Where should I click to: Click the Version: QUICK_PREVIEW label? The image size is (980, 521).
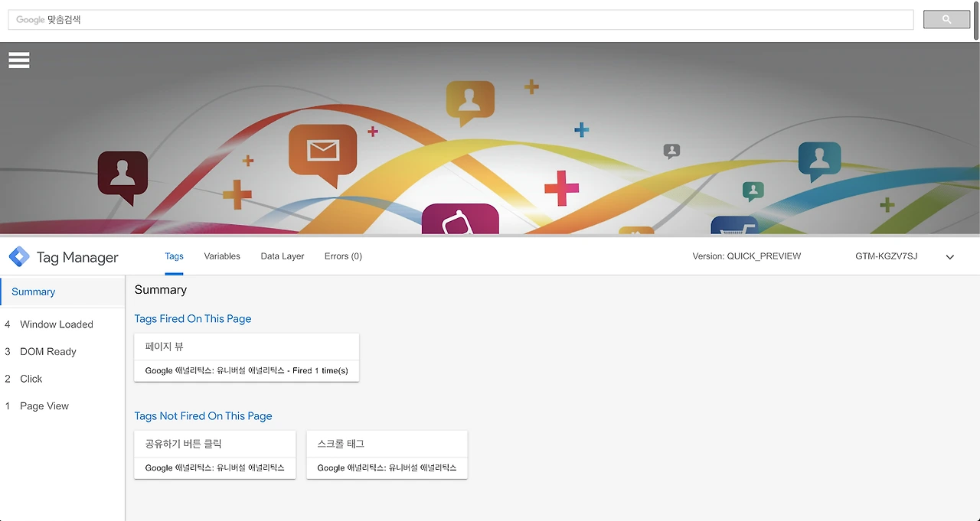pyautogui.click(x=746, y=256)
